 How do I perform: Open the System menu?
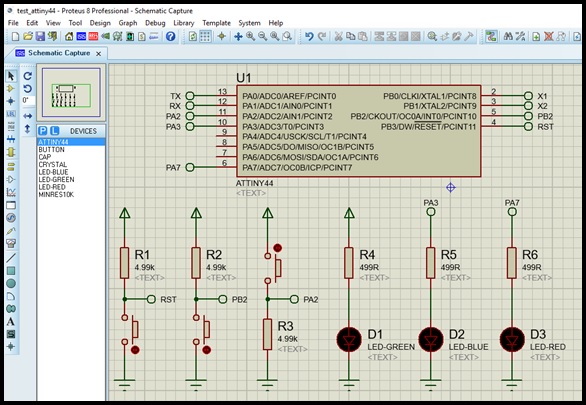coord(249,23)
